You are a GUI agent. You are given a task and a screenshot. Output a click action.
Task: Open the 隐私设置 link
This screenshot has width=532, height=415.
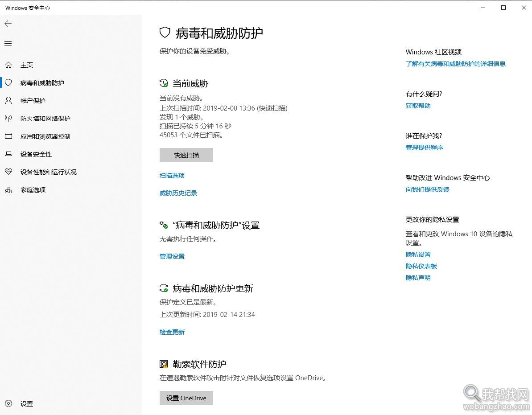tap(418, 255)
